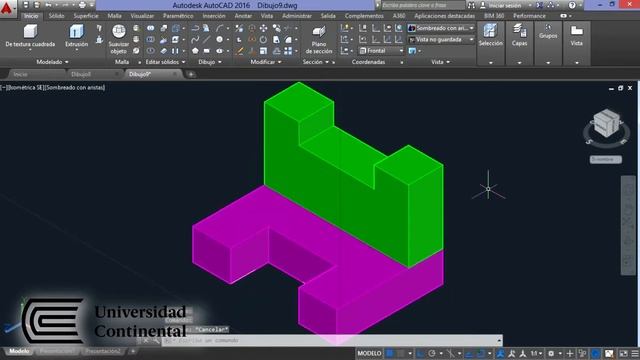The image size is (640, 360).
Task: Select the Rotate tool in Modificar panel
Action: (264, 40)
